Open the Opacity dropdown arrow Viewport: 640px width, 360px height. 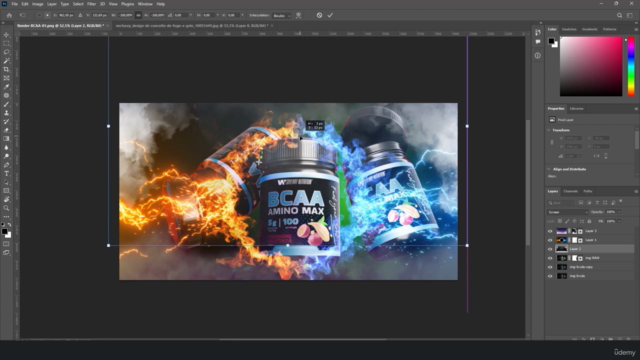click(x=619, y=212)
